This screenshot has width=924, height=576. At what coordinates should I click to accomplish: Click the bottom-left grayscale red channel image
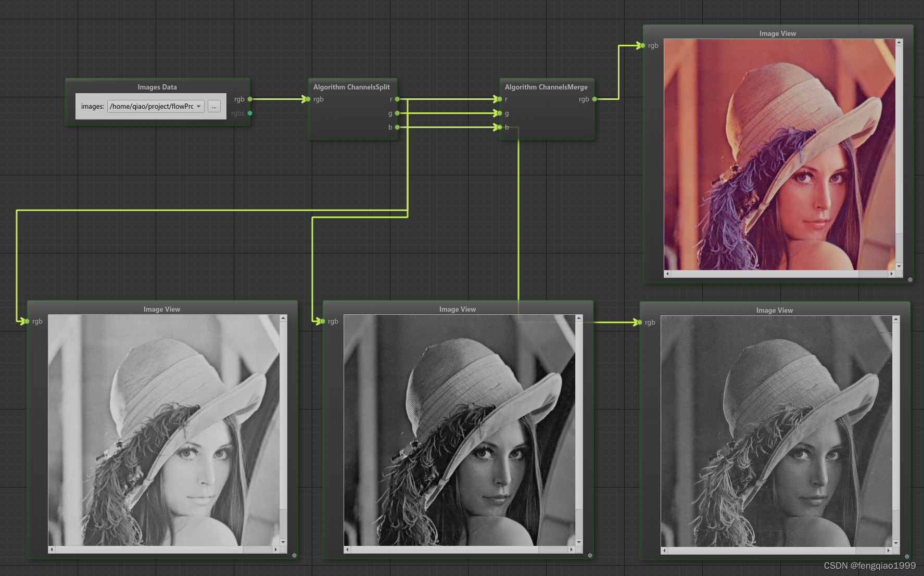(x=164, y=430)
